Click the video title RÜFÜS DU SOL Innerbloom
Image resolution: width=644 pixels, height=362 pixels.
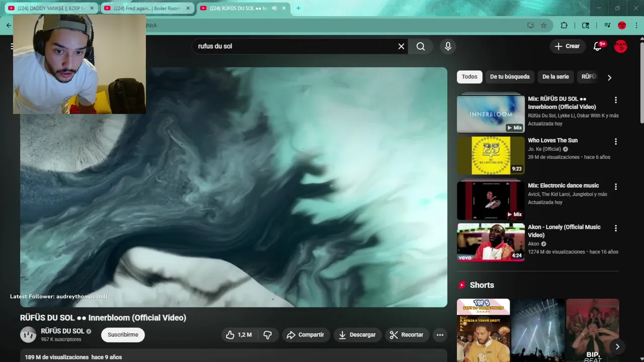[103, 318]
